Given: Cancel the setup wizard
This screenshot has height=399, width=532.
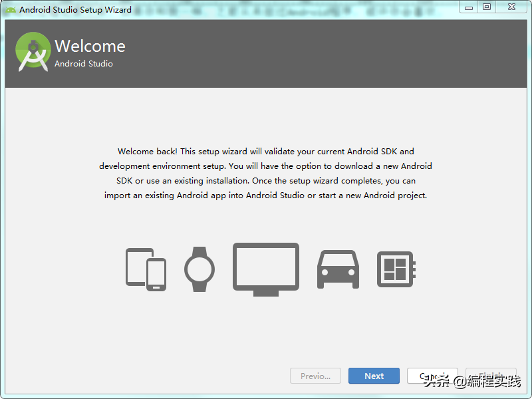Looking at the screenshot, I should [432, 376].
